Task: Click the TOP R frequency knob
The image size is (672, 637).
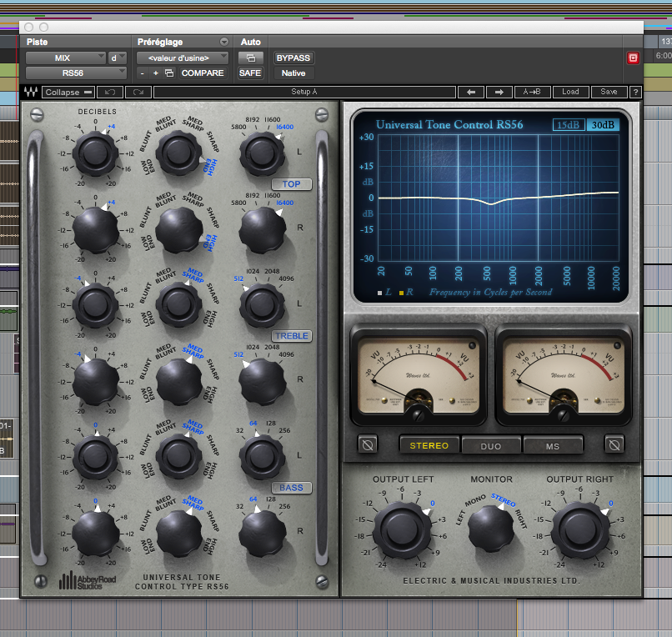Action: click(262, 230)
